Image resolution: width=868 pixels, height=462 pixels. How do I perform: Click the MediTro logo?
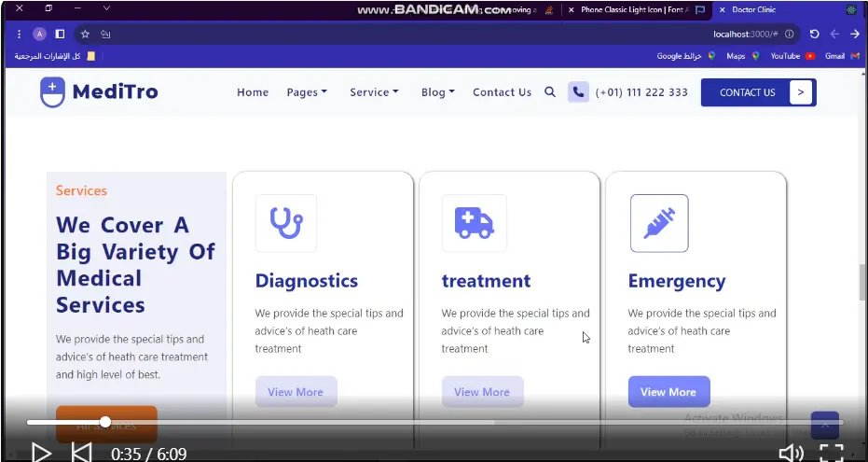tap(99, 92)
